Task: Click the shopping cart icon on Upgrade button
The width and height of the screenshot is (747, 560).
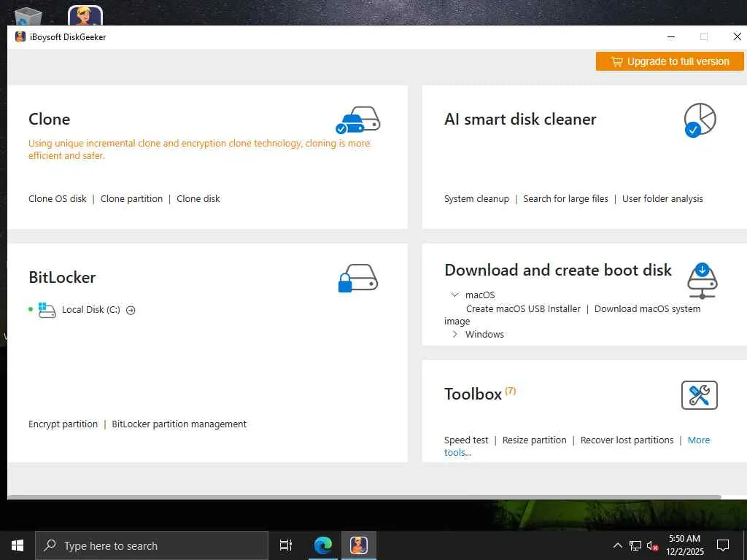Action: (617, 61)
